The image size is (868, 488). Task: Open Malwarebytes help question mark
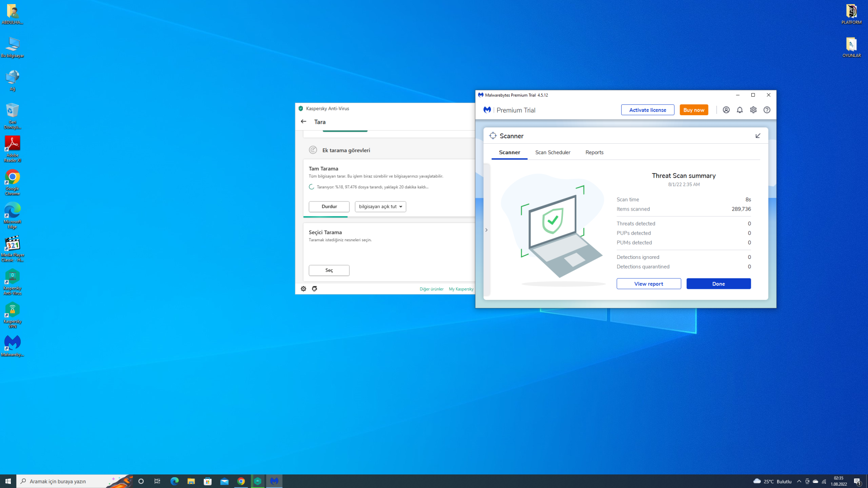(x=767, y=110)
